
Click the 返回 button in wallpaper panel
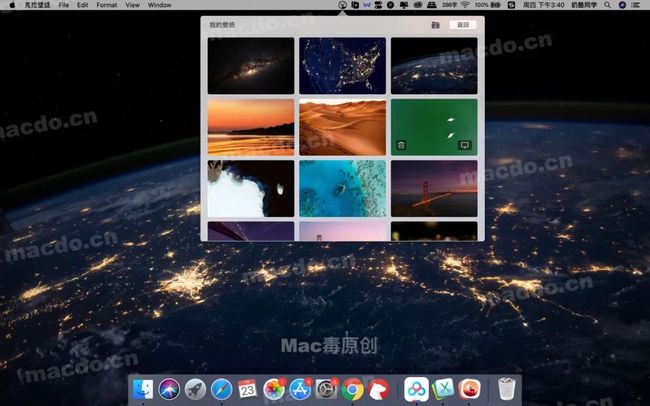(463, 25)
